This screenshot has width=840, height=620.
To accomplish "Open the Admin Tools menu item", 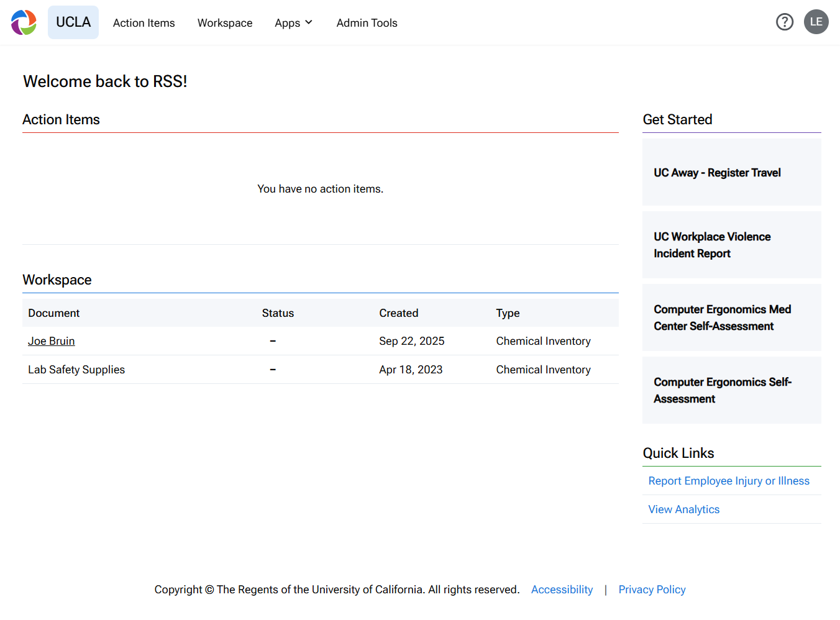I will coord(367,23).
